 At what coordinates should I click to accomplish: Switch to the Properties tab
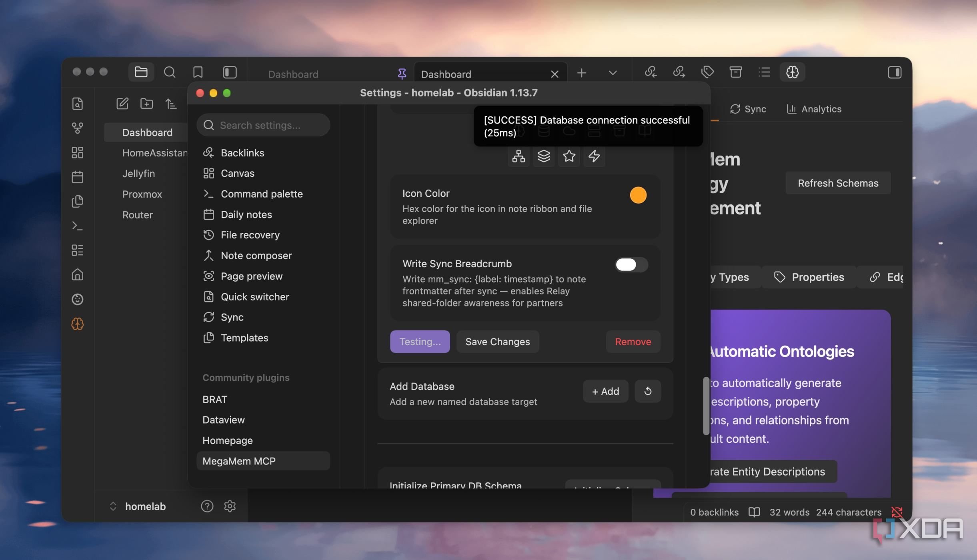[809, 277]
